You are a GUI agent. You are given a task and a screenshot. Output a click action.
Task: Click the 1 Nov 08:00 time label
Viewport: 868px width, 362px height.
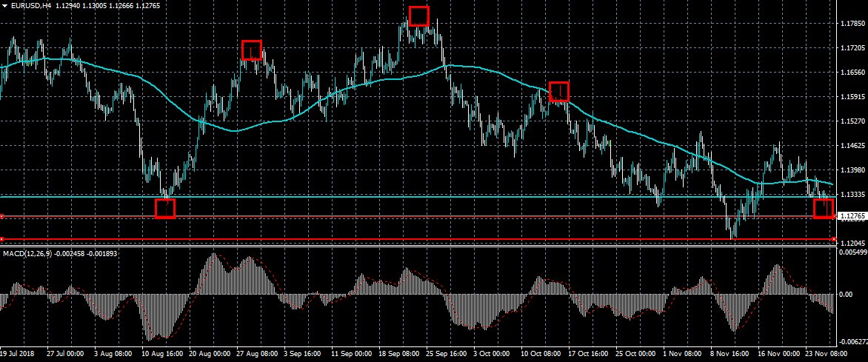click(x=684, y=352)
